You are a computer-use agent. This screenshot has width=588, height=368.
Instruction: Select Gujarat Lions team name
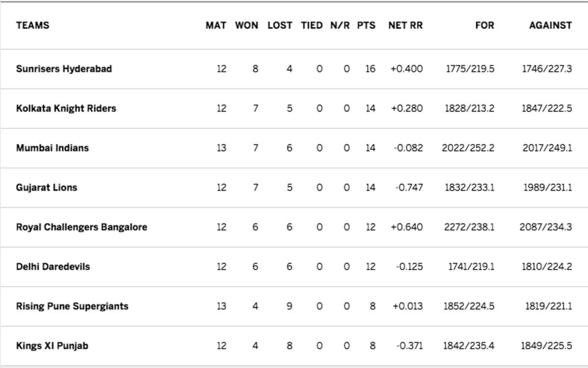coord(47,187)
